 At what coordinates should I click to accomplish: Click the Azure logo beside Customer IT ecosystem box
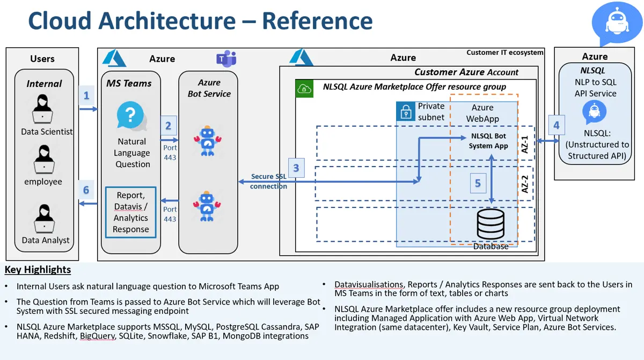tap(302, 57)
